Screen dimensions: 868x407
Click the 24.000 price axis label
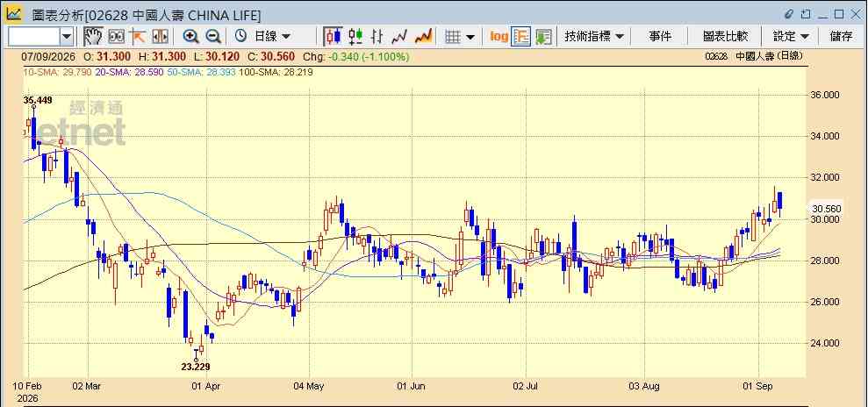click(x=825, y=344)
